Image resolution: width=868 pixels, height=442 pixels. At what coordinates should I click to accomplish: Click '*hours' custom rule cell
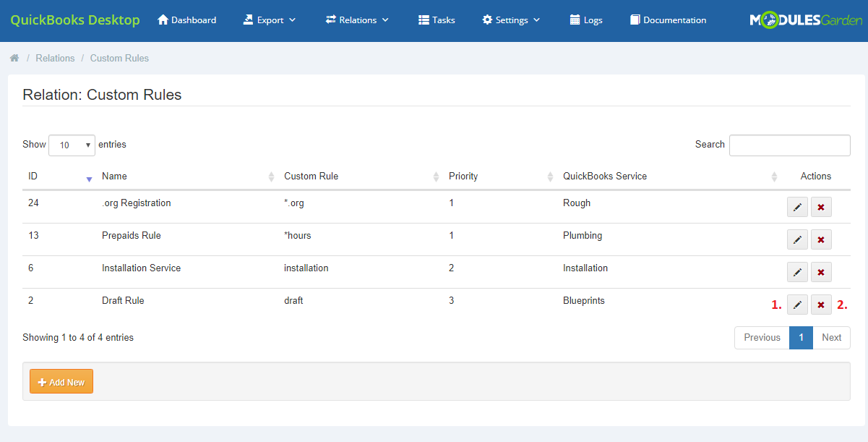click(298, 236)
